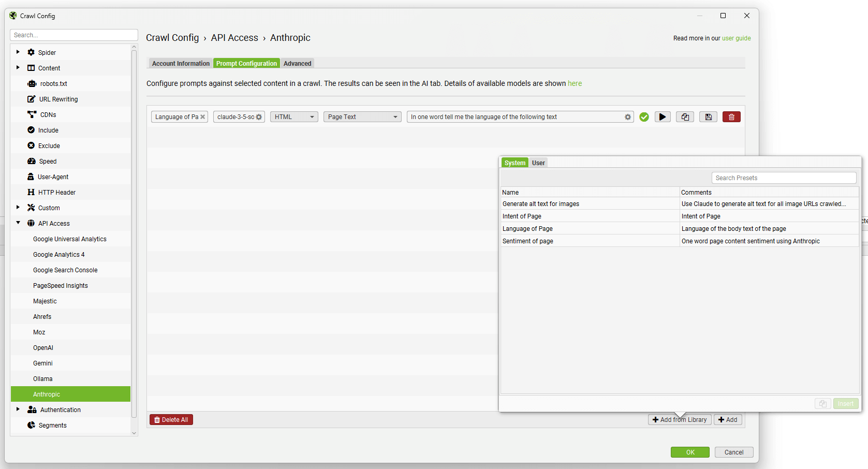The image size is (868, 469).
Task: Switch to the User presets tab
Action: (538, 163)
